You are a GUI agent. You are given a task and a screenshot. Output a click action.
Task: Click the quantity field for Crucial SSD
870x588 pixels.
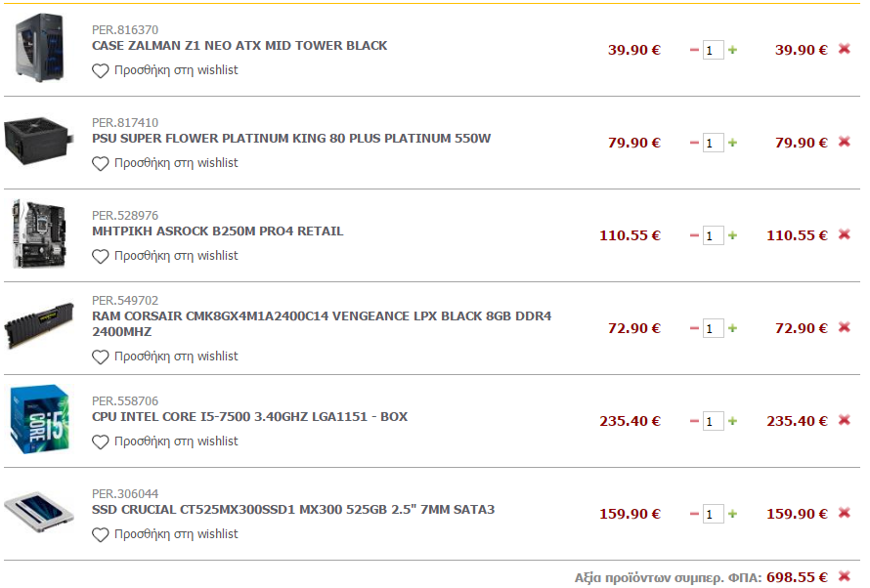(713, 515)
